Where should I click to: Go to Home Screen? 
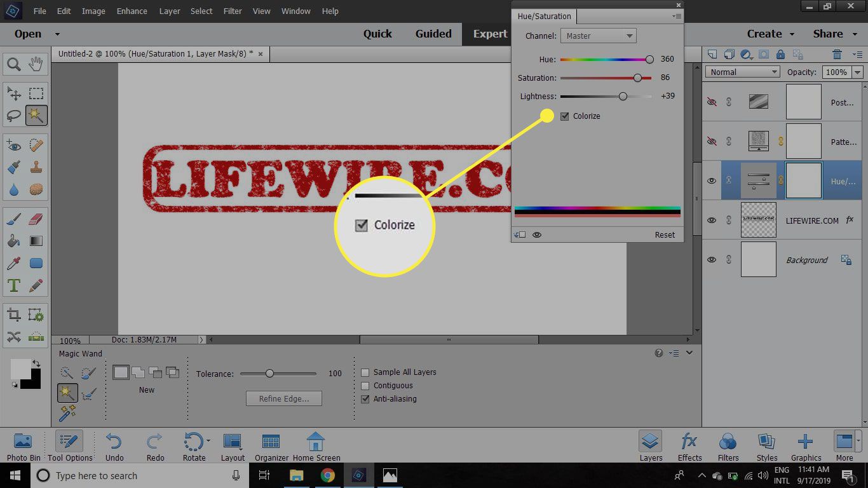tap(316, 447)
